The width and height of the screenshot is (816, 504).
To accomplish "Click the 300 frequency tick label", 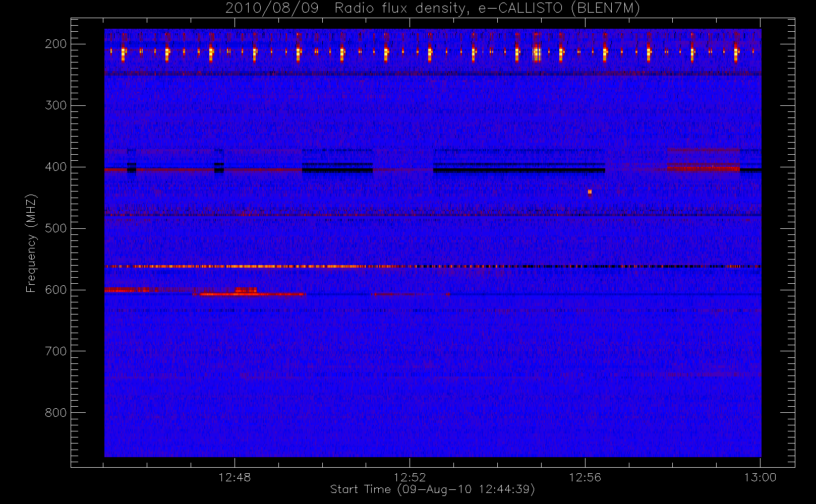I will click(56, 105).
